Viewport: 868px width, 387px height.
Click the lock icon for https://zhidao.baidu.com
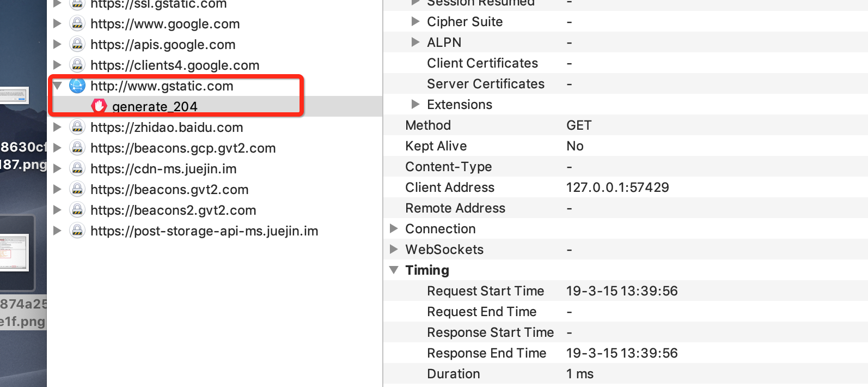[77, 127]
